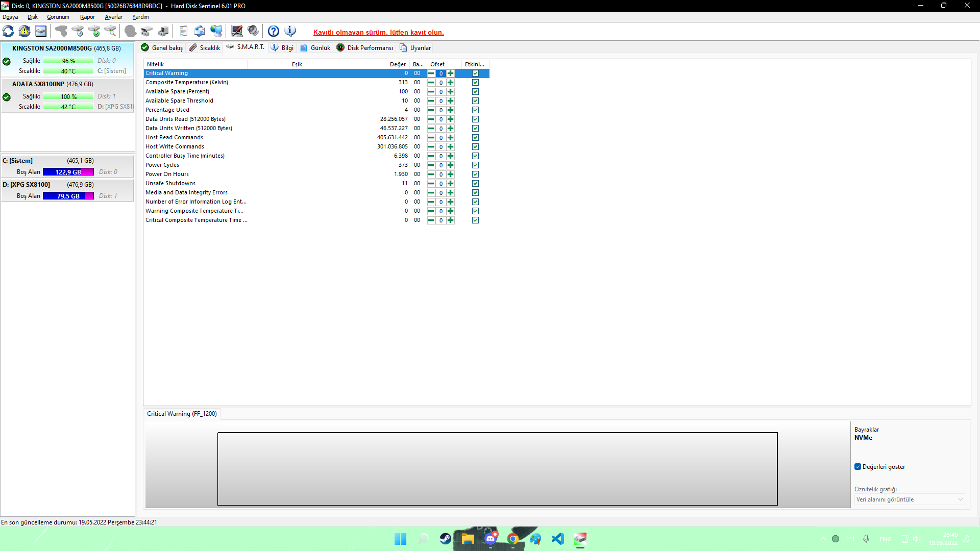The image size is (980, 551).
Task: Select the Power Cycles attribute row
Action: point(162,165)
